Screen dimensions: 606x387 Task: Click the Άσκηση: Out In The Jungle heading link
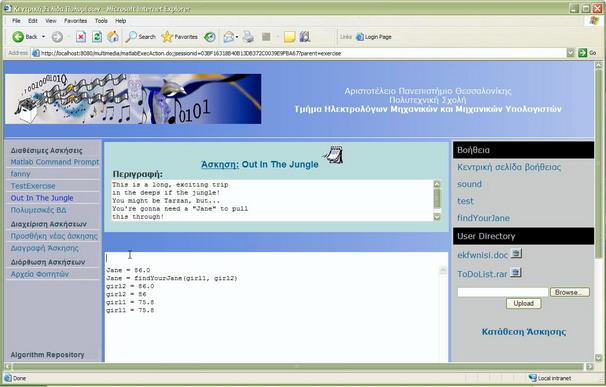(x=260, y=164)
